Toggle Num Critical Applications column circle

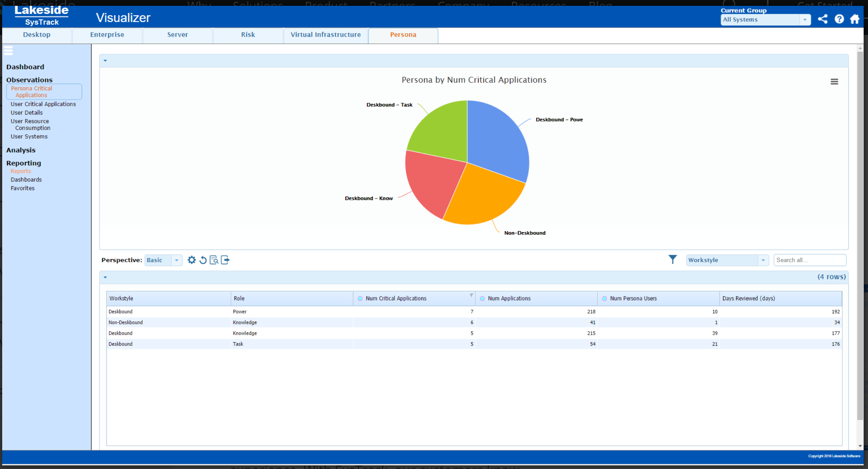pyautogui.click(x=360, y=298)
